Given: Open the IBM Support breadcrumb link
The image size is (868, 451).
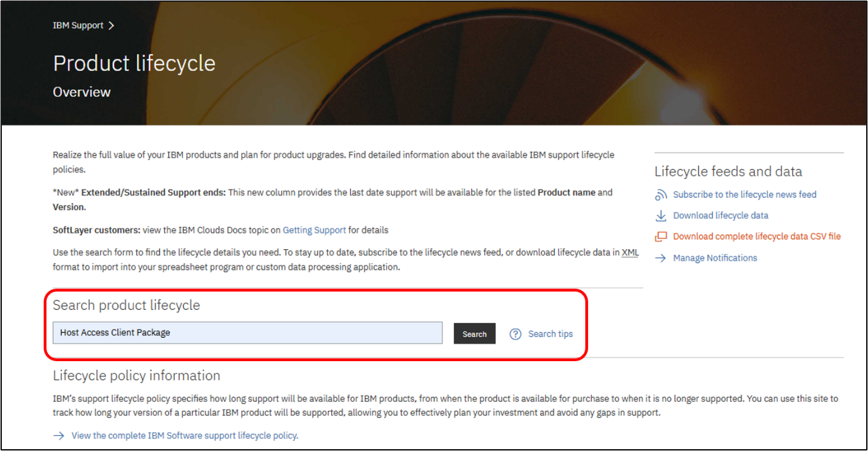Looking at the screenshot, I should pos(78,26).
